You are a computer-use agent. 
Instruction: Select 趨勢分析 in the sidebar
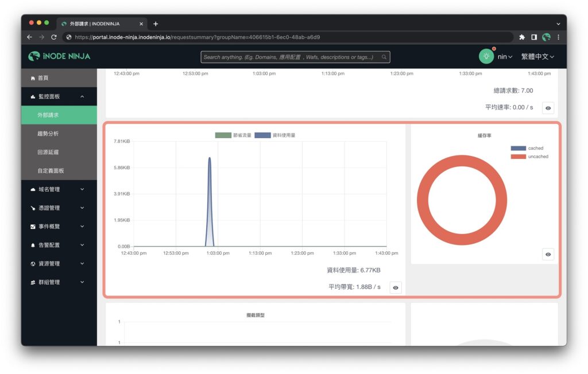[x=59, y=134]
